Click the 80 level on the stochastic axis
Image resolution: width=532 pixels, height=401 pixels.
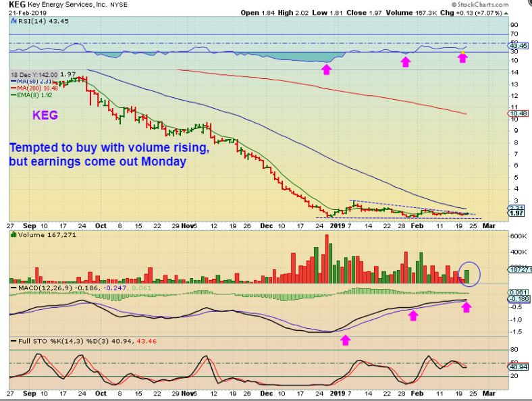coord(514,350)
